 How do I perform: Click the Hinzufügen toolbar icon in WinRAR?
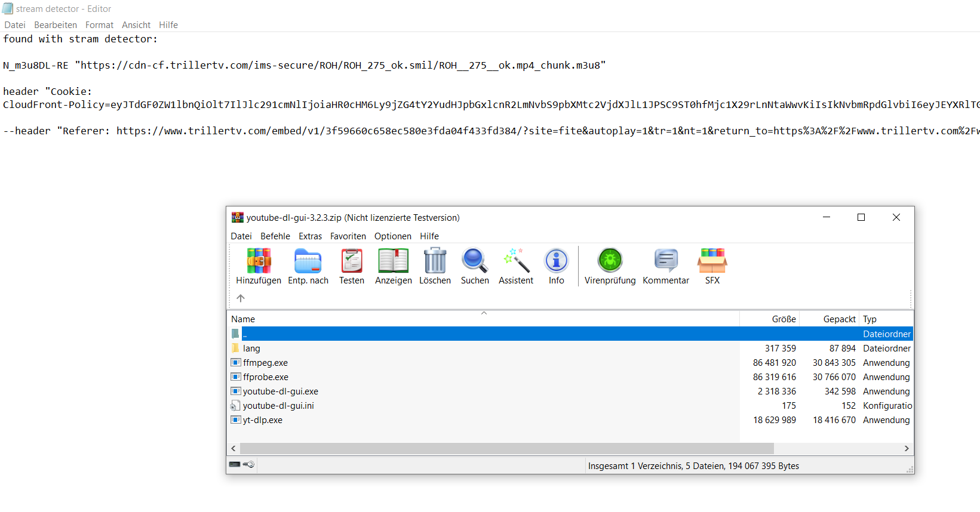259,266
